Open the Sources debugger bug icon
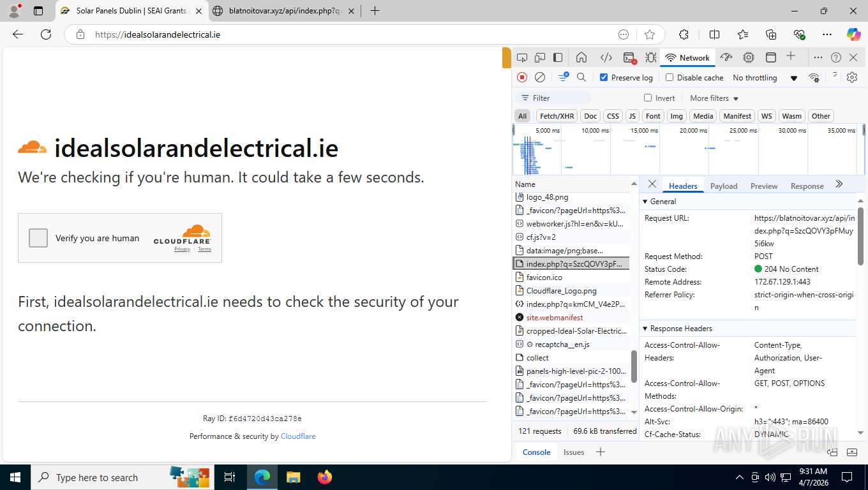This screenshot has height=490, width=868. pos(651,57)
